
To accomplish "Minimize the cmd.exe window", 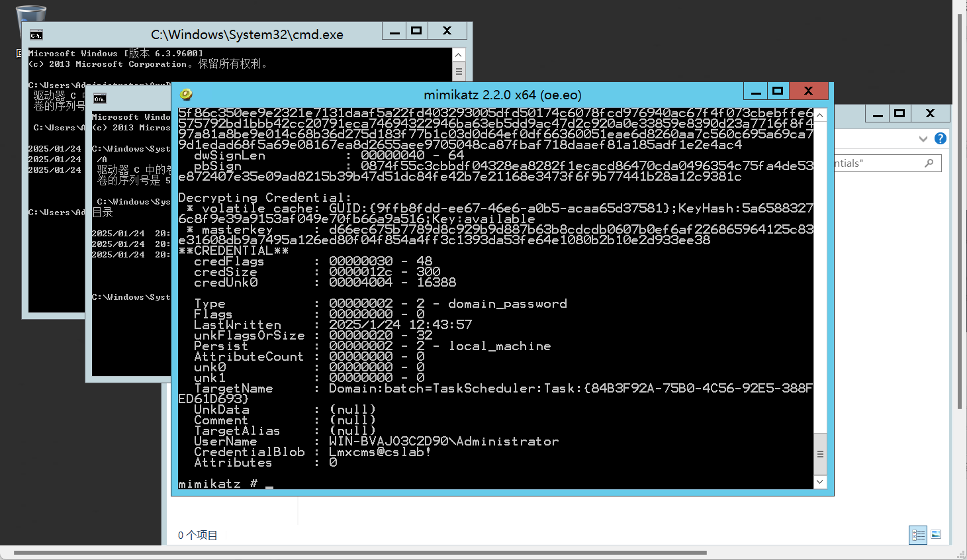I will (x=394, y=30).
